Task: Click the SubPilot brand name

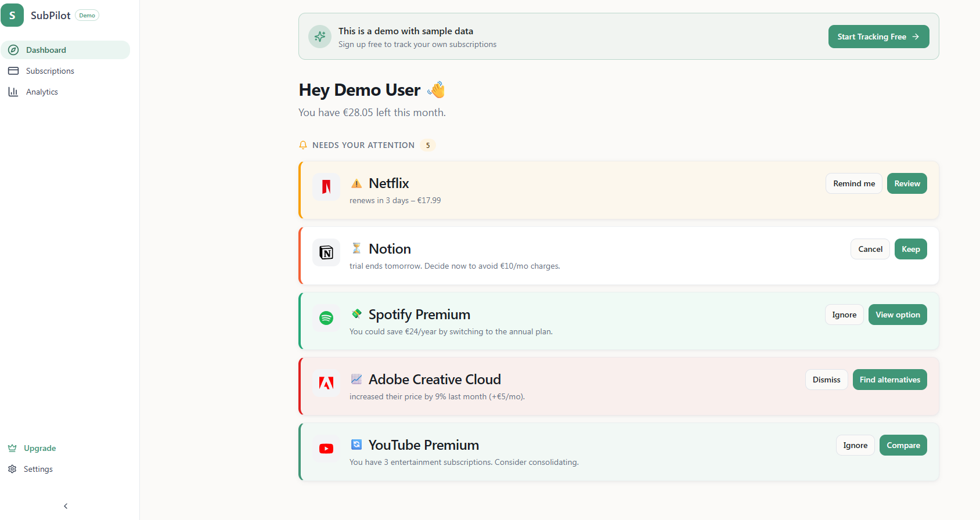Action: 51,16
